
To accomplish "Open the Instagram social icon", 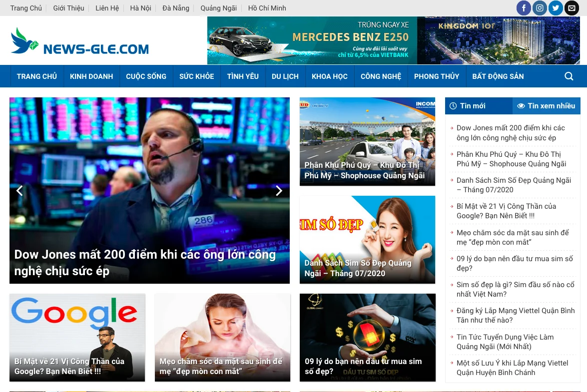I will coord(540,8).
